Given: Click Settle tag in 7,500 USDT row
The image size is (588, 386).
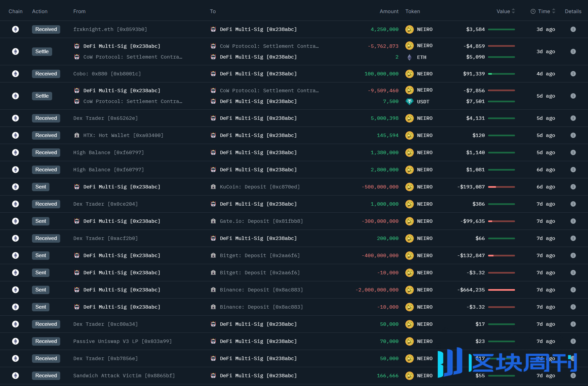Looking at the screenshot, I should pos(42,96).
